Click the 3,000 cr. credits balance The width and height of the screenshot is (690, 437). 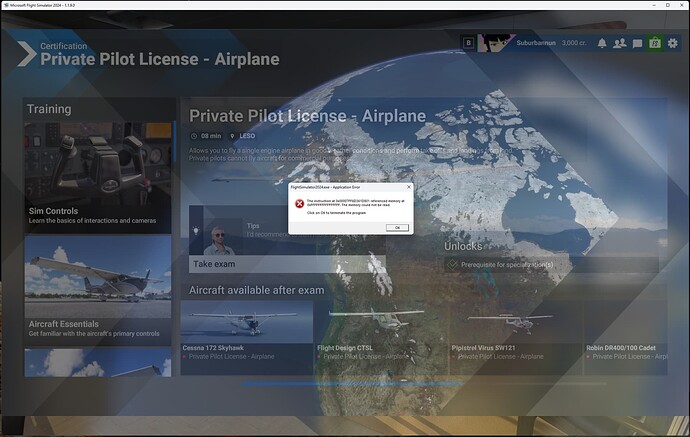pos(574,43)
